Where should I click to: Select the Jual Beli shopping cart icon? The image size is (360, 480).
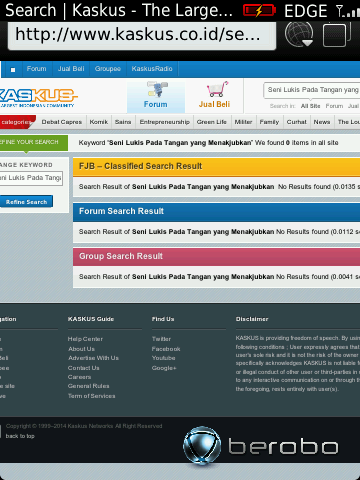click(217, 89)
